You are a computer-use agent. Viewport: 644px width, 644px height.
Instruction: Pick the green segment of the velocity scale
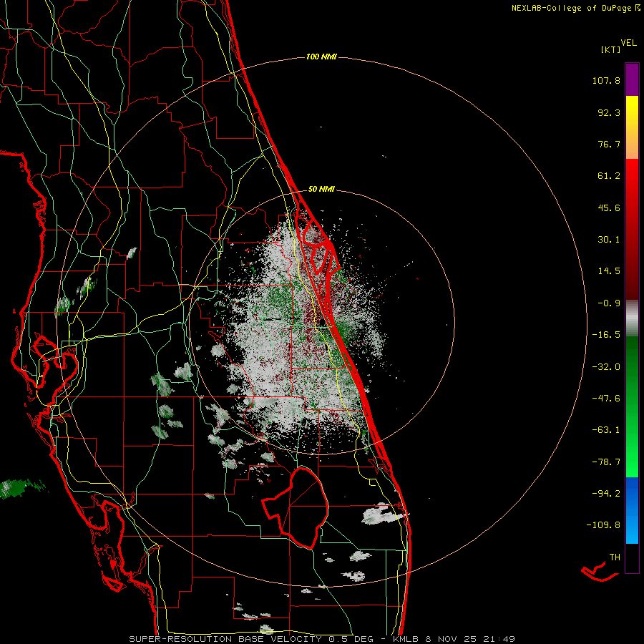tap(632, 406)
